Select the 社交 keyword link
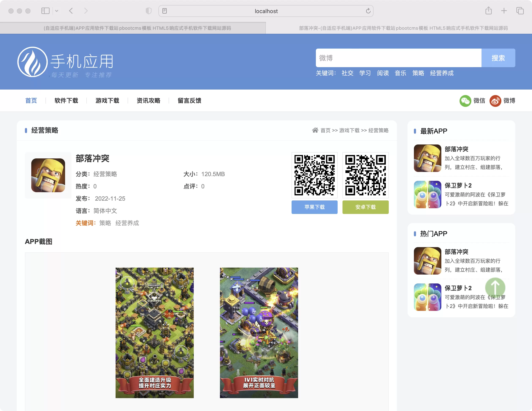This screenshot has height=411, width=532. 347,73
